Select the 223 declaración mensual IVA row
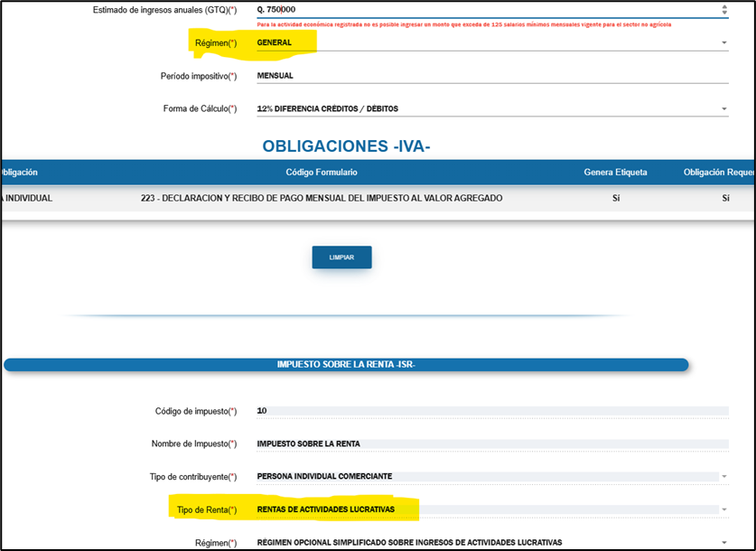Screen dimensions: 756x551 click(x=322, y=199)
